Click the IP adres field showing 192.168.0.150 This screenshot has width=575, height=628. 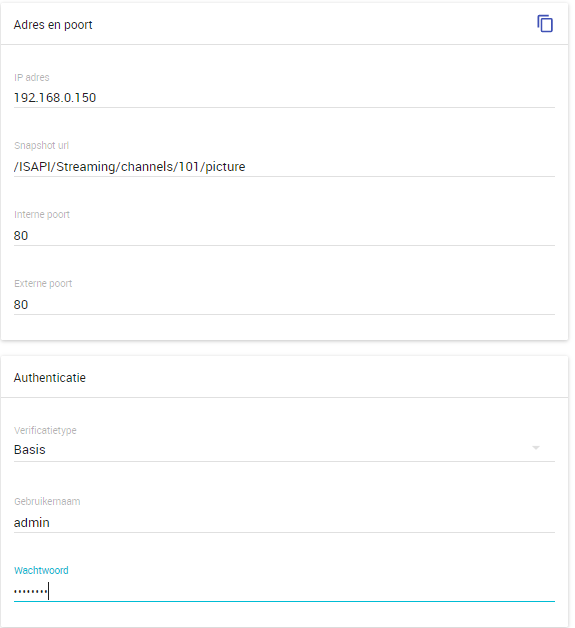284,98
